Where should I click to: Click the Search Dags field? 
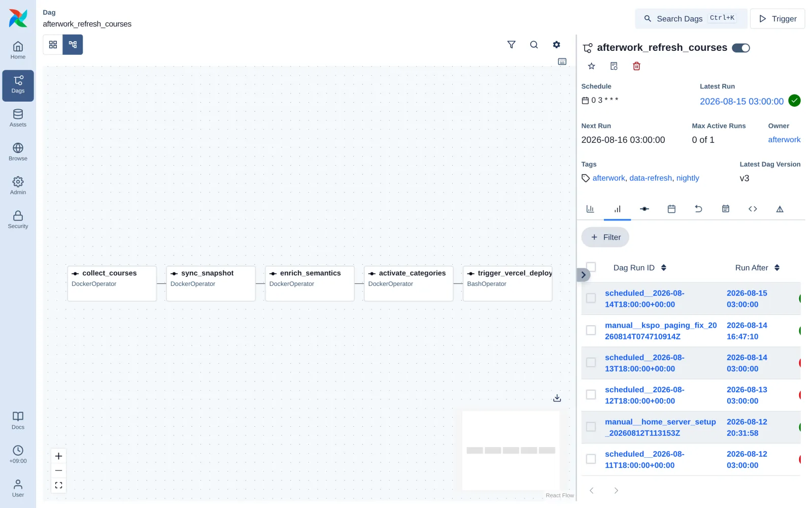[691, 19]
